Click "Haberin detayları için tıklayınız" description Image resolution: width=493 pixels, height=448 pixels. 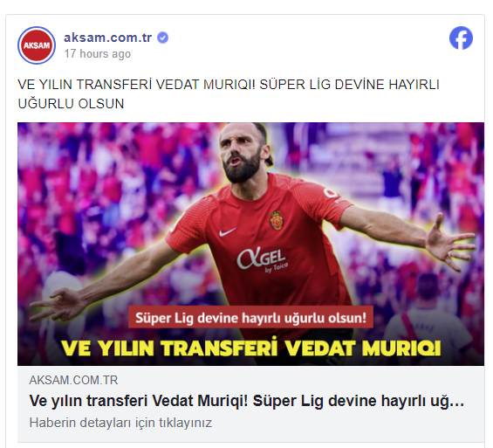pyautogui.click(x=120, y=423)
